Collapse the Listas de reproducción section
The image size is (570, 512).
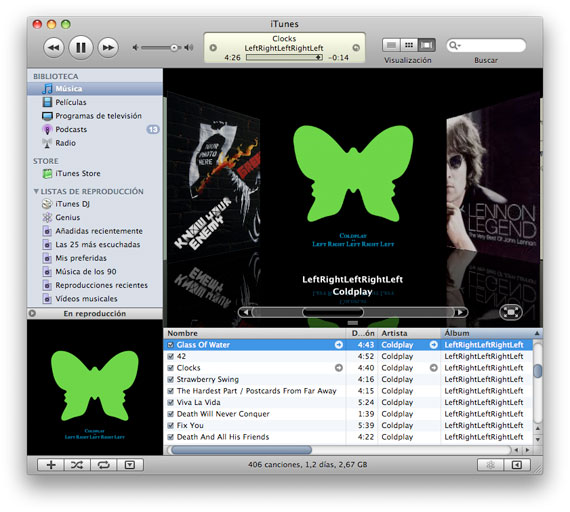pyautogui.click(x=36, y=191)
